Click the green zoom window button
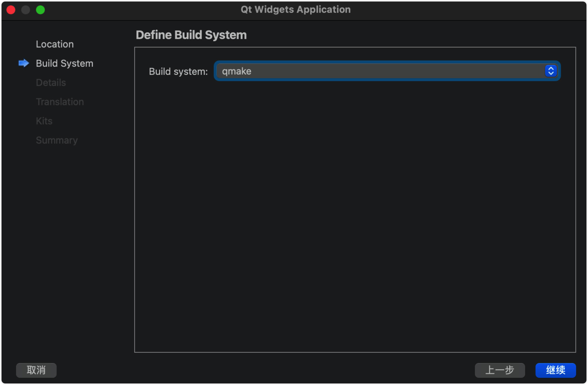The height and width of the screenshot is (385, 588). (40, 10)
